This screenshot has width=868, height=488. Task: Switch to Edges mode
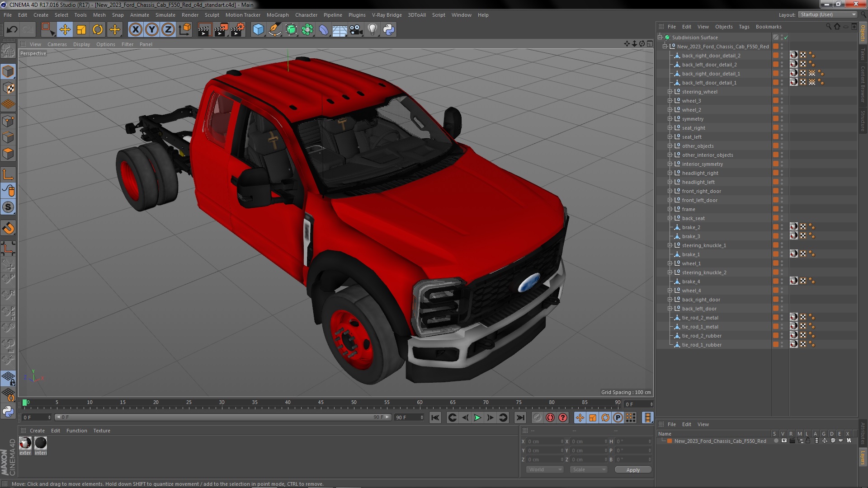tap(8, 137)
